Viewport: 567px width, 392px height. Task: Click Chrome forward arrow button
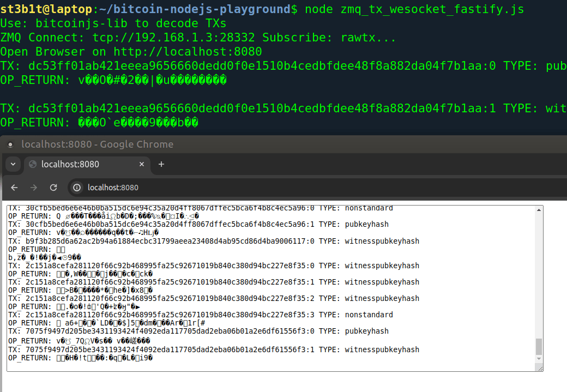tap(34, 188)
